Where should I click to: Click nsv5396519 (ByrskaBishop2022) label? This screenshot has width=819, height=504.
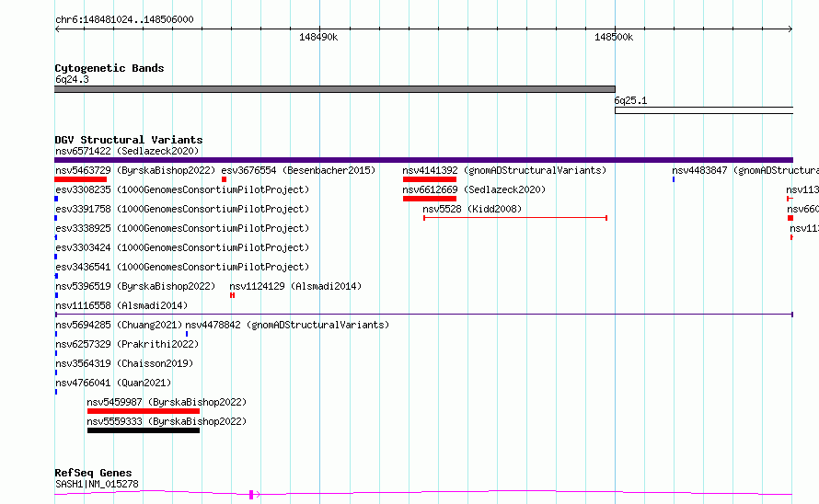point(135,286)
